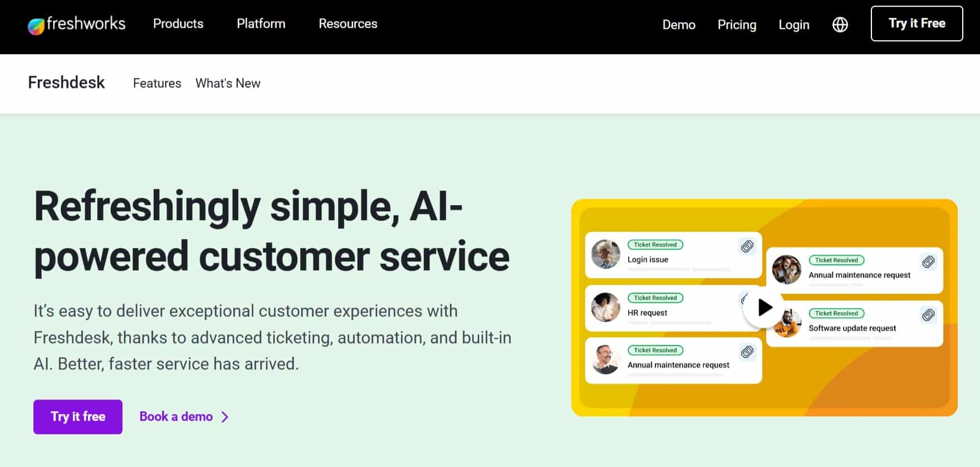Viewport: 980px width, 467px height.
Task: Click the Login issue user avatar
Action: pos(606,255)
